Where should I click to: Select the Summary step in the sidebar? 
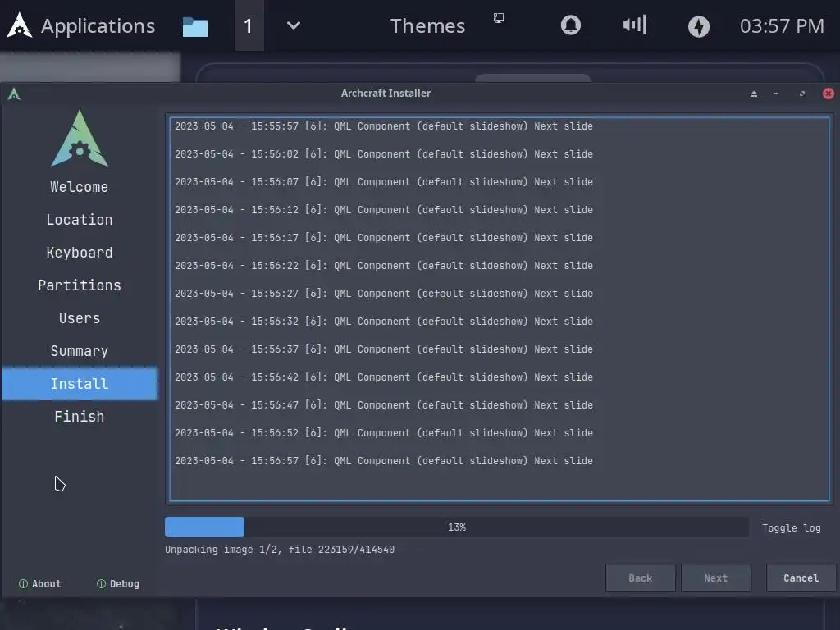[x=80, y=351]
